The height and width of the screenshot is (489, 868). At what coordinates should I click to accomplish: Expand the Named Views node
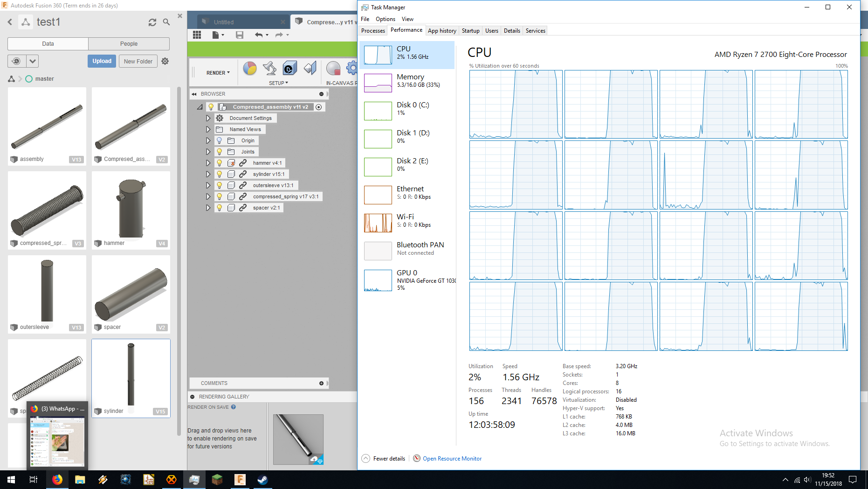coord(208,129)
